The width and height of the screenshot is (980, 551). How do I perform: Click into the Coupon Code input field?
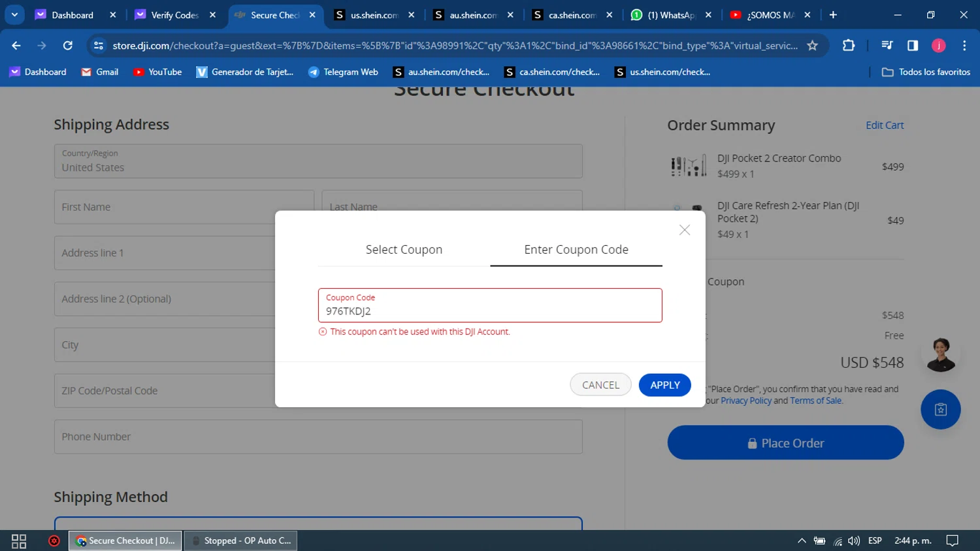pyautogui.click(x=490, y=305)
